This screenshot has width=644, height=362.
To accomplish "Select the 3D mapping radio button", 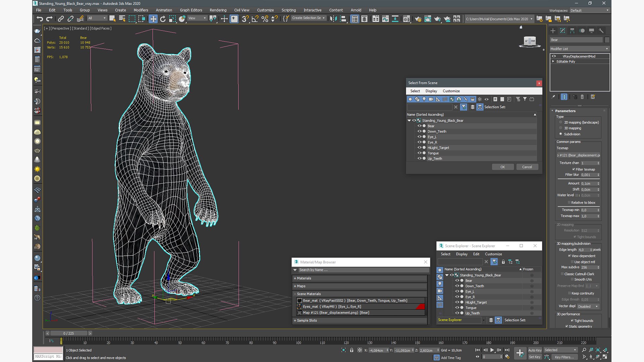I will [x=560, y=128].
